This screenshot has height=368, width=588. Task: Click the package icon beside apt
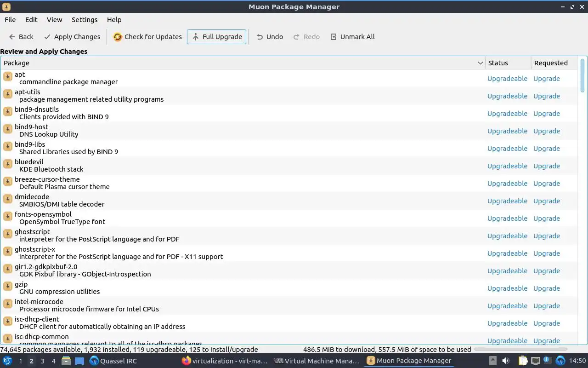(7, 76)
